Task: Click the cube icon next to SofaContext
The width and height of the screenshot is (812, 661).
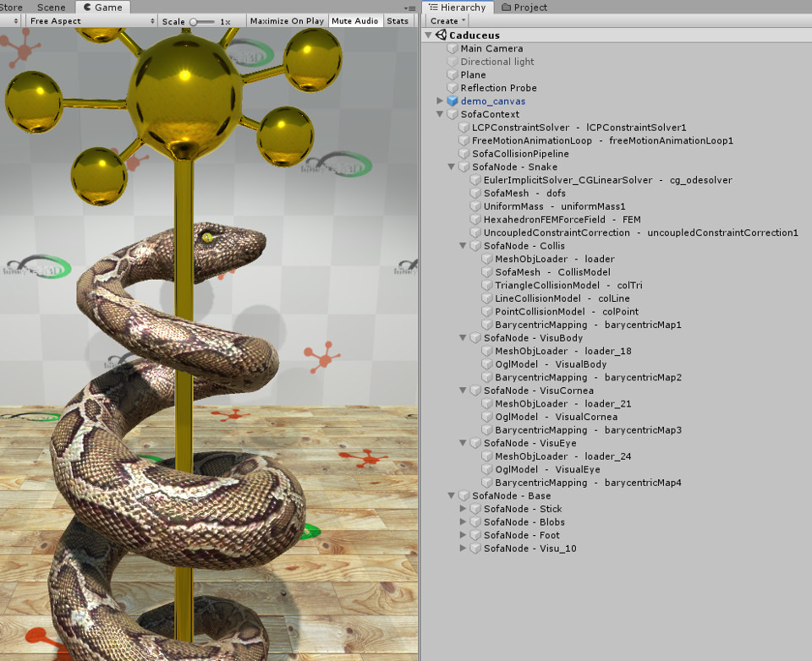Action: [x=452, y=114]
